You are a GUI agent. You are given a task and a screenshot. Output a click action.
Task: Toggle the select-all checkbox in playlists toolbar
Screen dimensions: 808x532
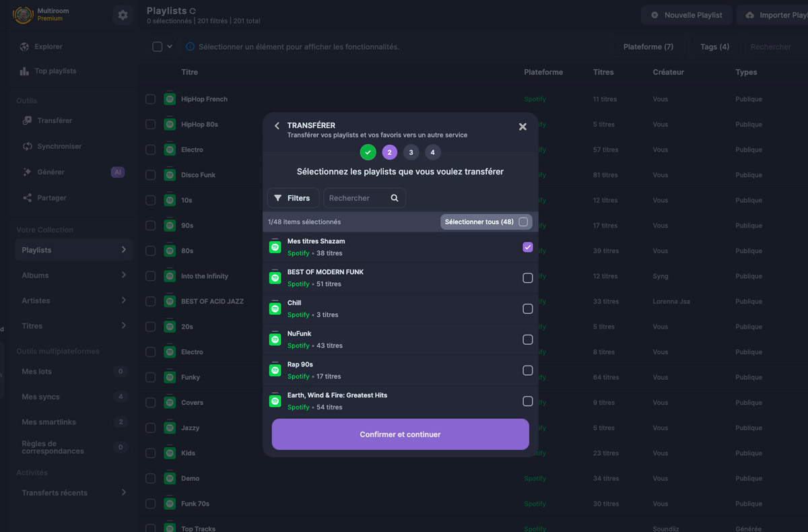pos(158,46)
